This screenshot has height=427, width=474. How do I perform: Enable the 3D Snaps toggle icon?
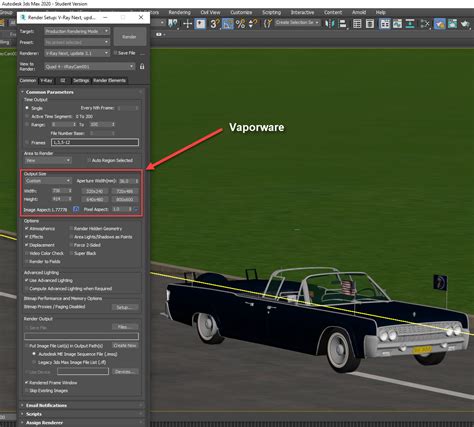coord(215,24)
